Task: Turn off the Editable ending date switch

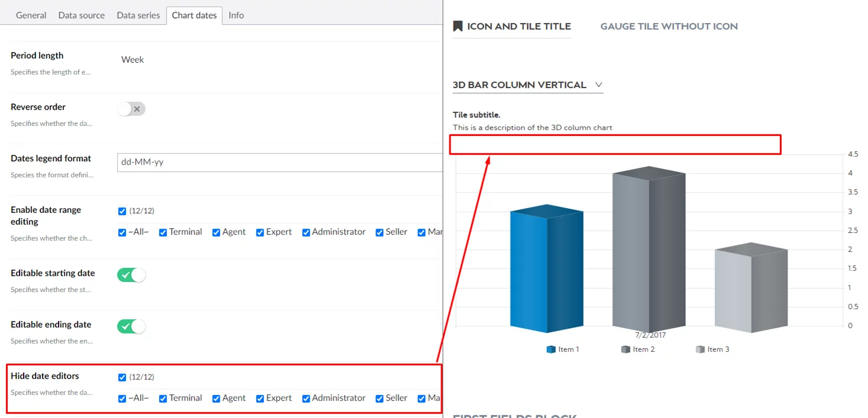Action: (131, 326)
